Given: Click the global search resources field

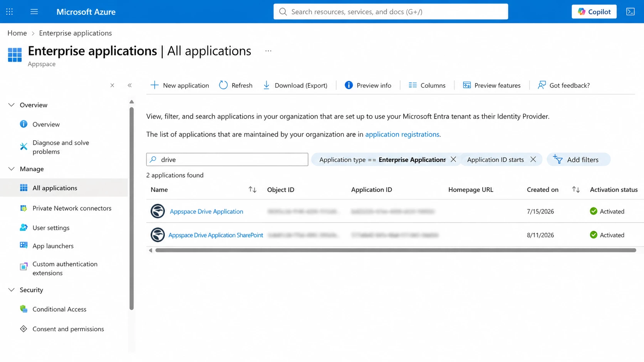Looking at the screenshot, I should (x=391, y=12).
